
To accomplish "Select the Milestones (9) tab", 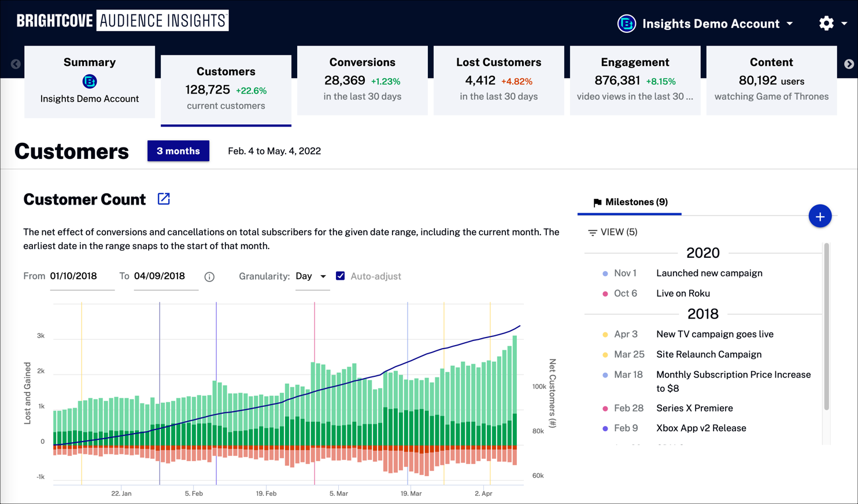I will (630, 202).
